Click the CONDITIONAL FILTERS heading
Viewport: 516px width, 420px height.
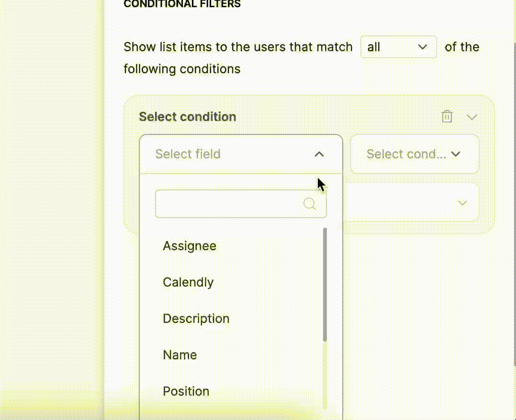[x=182, y=4]
